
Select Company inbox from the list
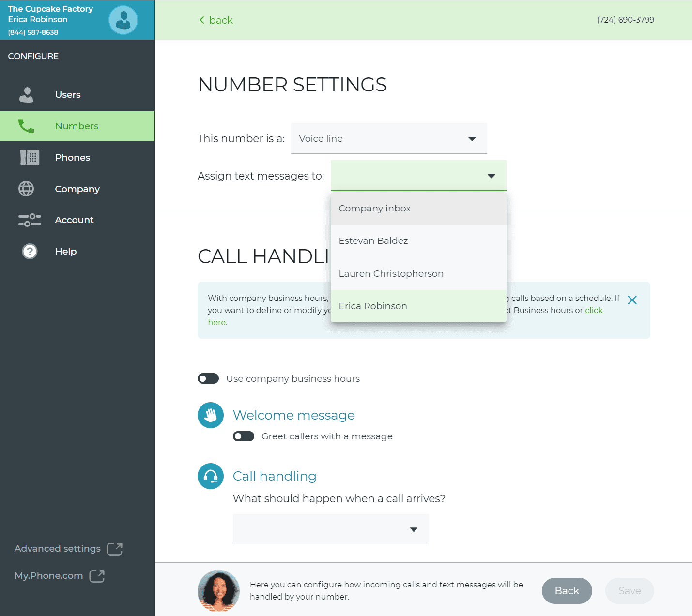tap(418, 208)
